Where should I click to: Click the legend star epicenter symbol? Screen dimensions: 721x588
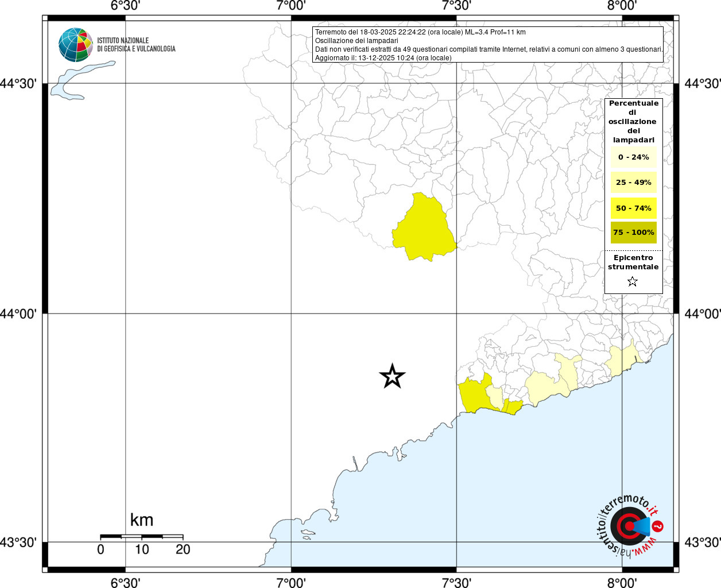click(x=633, y=281)
